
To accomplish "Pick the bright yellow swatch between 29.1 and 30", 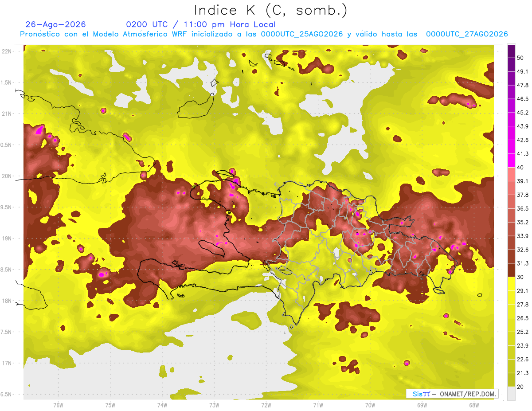I will click(x=511, y=284).
